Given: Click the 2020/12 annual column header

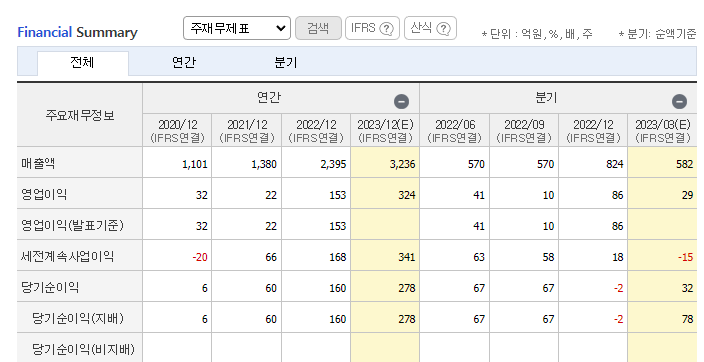Looking at the screenshot, I should pyautogui.click(x=177, y=131).
